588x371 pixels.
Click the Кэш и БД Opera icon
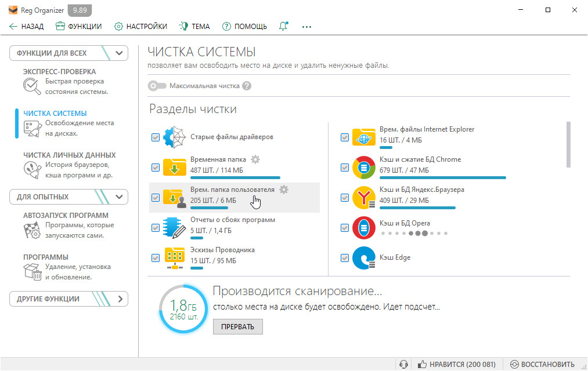pyautogui.click(x=364, y=228)
